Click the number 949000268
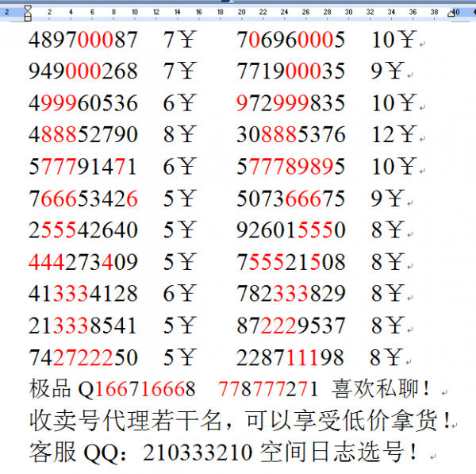Viewport: 476px width, 474px height. click(x=83, y=71)
